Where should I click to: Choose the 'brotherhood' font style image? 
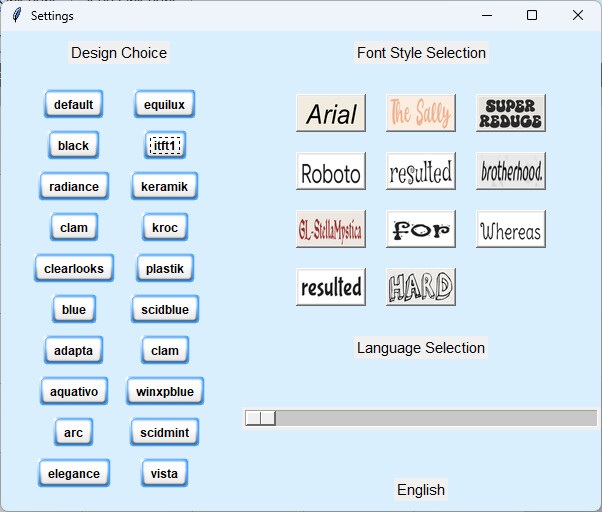pyautogui.click(x=511, y=171)
